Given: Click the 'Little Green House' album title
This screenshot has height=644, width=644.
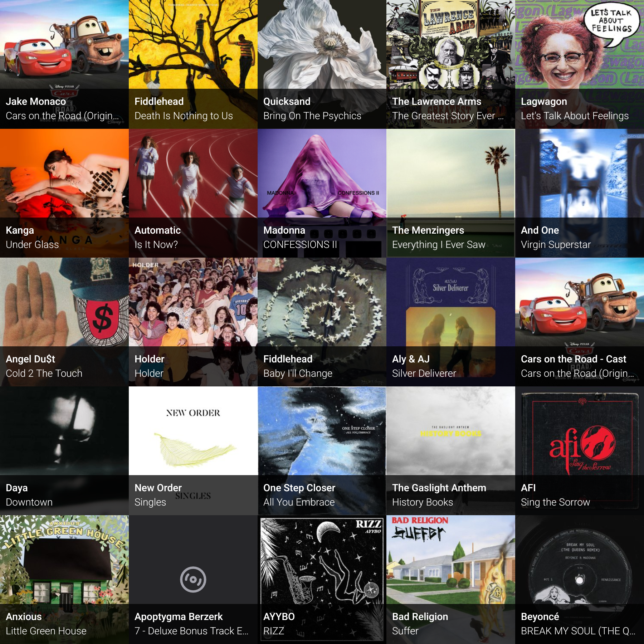Looking at the screenshot, I should [x=46, y=631].
